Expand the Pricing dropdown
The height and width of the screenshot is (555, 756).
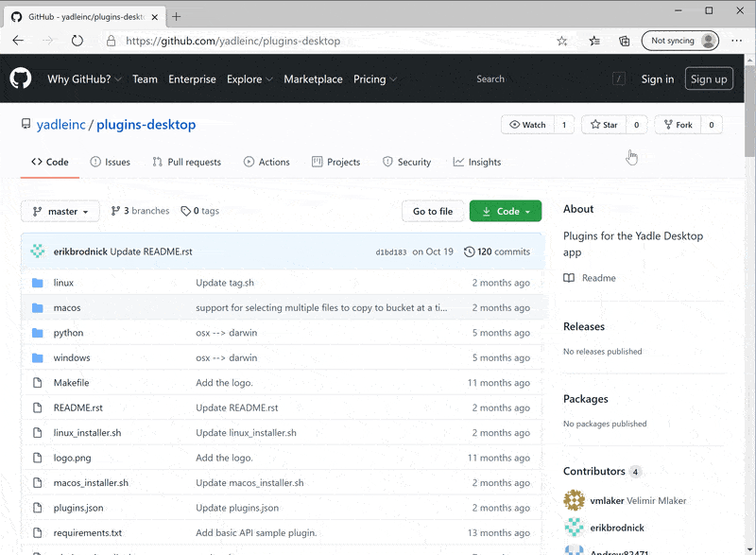[x=375, y=79]
